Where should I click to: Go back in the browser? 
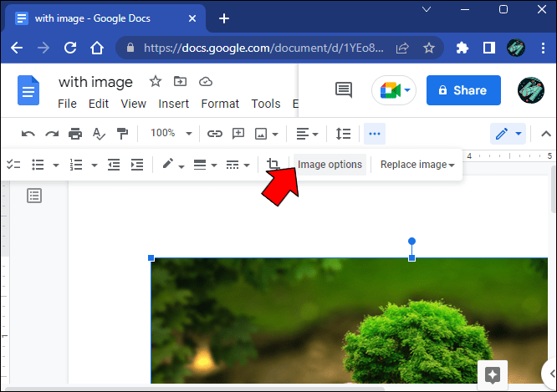tap(17, 48)
